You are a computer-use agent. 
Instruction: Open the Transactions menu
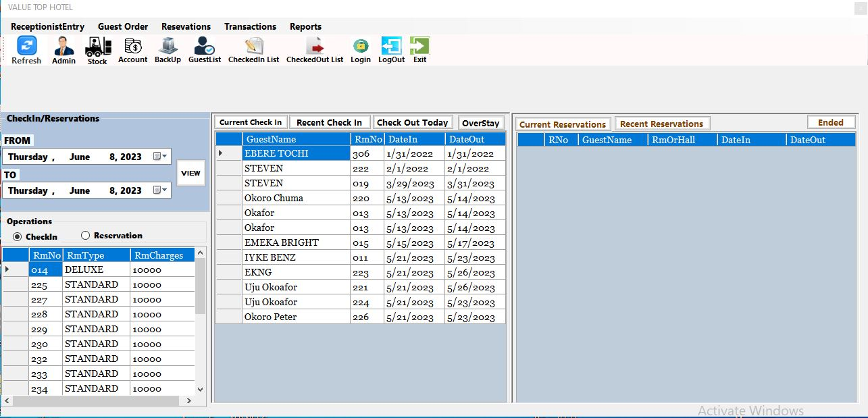coord(250,26)
